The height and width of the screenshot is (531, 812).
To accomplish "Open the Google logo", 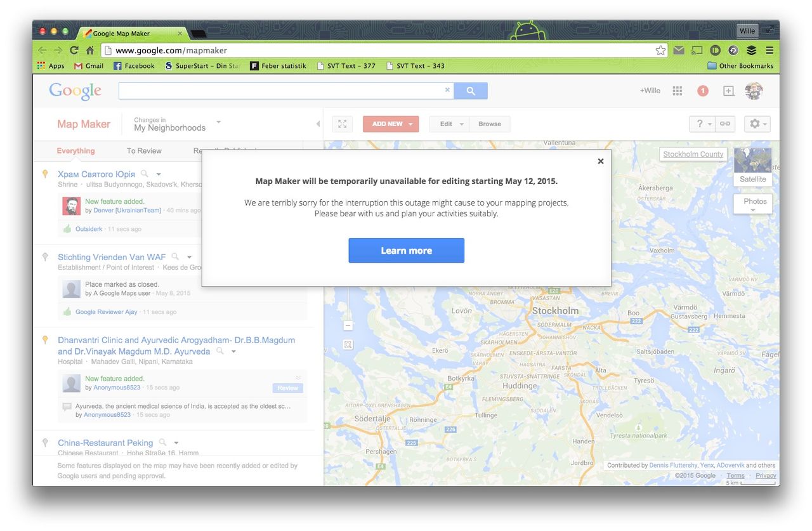I will pos(75,91).
